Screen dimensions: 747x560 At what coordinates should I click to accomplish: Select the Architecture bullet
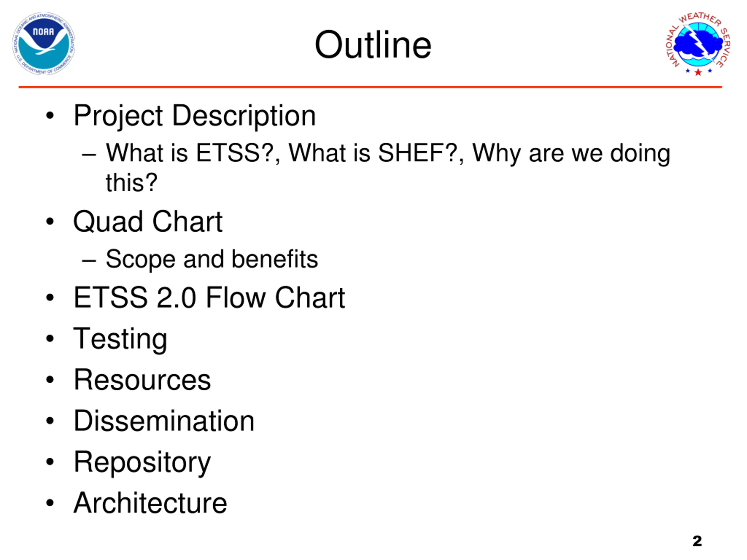click(x=150, y=503)
